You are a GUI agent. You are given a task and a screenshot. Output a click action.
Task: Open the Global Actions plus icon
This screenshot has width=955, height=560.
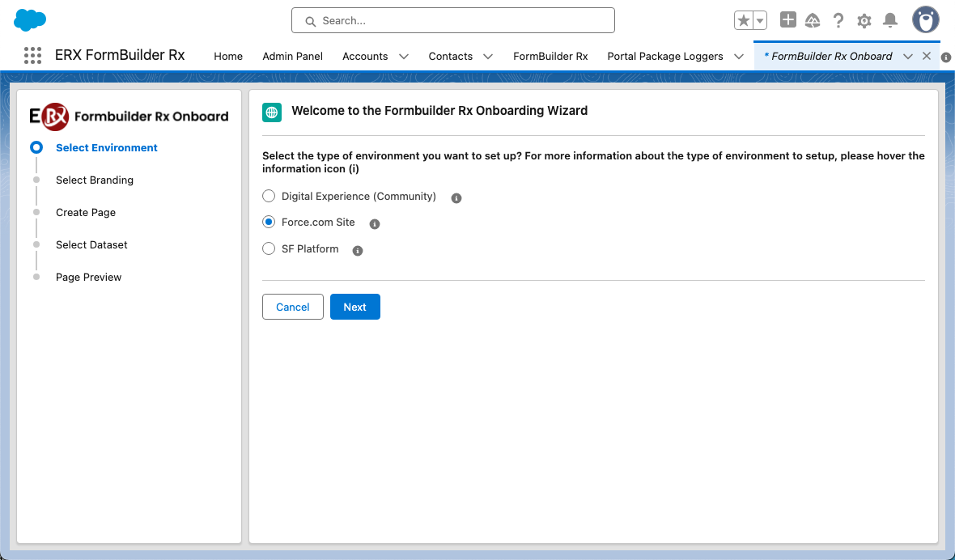[787, 20]
